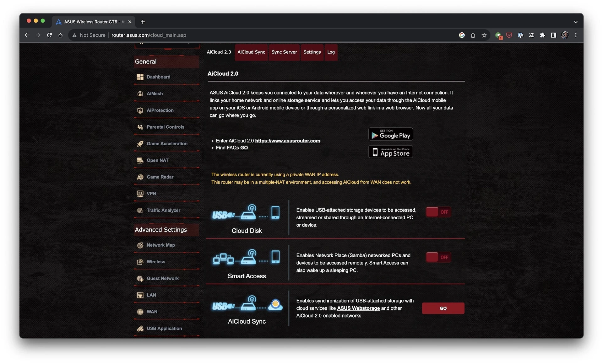Toggle the browser side panel icon
Viewport: 603px width, 364px height.
click(553, 35)
